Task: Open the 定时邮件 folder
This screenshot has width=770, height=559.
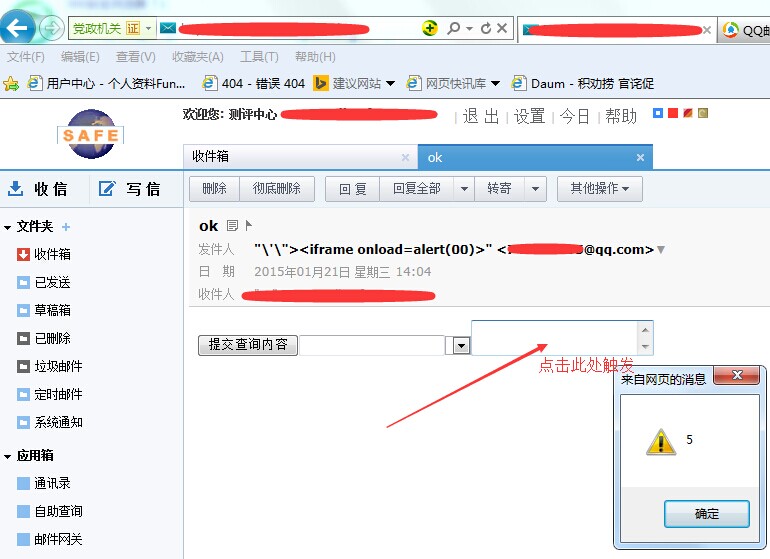Action: (x=50, y=394)
